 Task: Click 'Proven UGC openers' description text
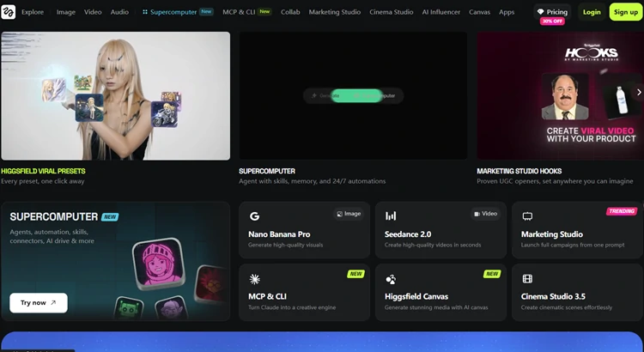click(x=555, y=181)
